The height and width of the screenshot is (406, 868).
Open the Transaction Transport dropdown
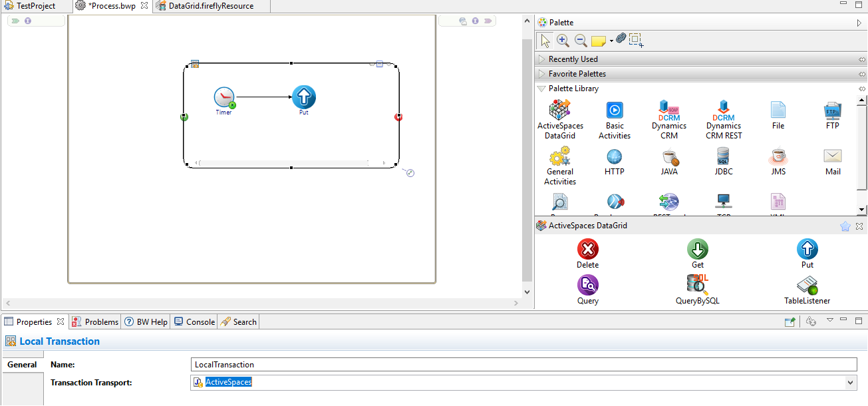tap(850, 383)
